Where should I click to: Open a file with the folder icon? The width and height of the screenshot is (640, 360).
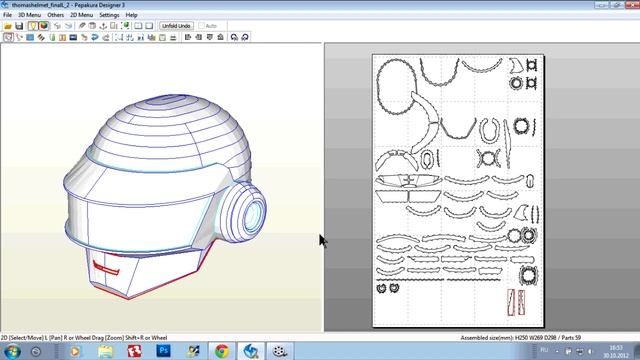(x=8, y=26)
